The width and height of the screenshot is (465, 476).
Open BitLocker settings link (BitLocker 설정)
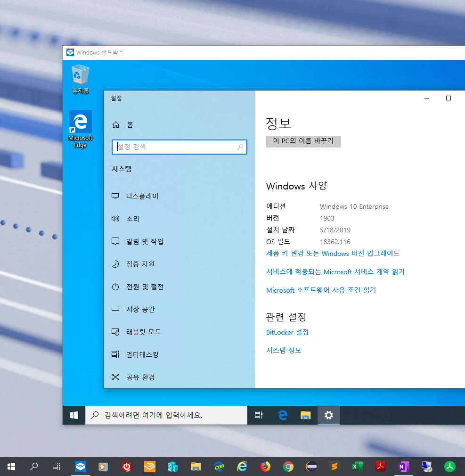(287, 332)
